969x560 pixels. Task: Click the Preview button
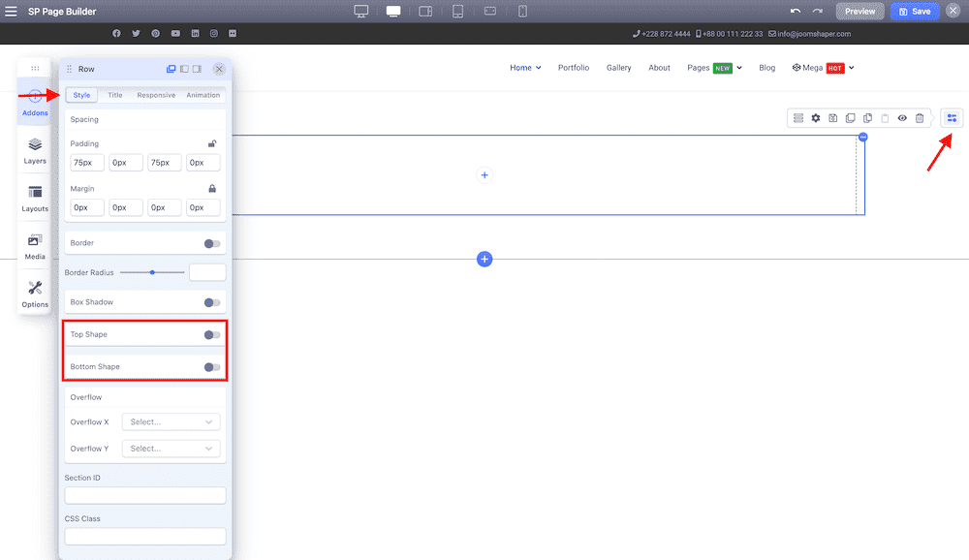pos(860,11)
